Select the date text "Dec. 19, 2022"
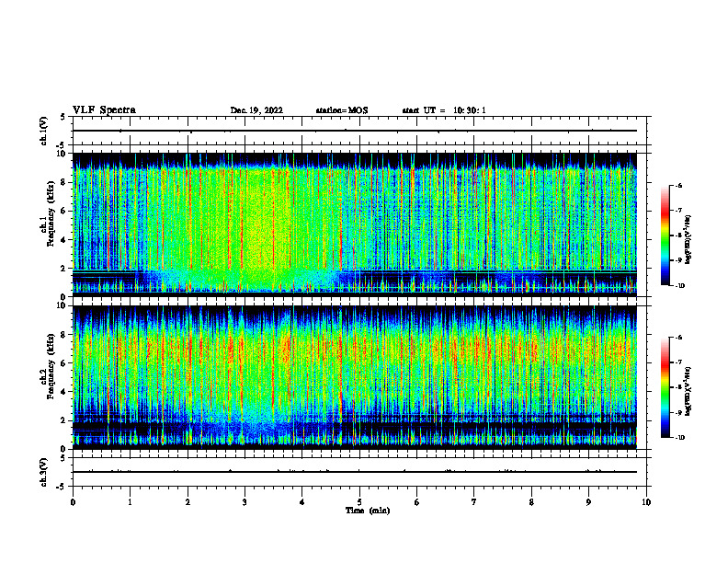The width and height of the screenshot is (728, 563). click(256, 110)
